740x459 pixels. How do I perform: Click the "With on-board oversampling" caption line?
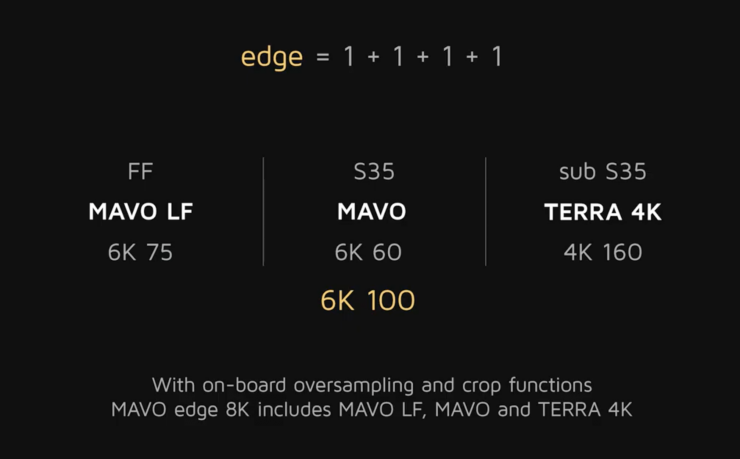click(x=372, y=384)
